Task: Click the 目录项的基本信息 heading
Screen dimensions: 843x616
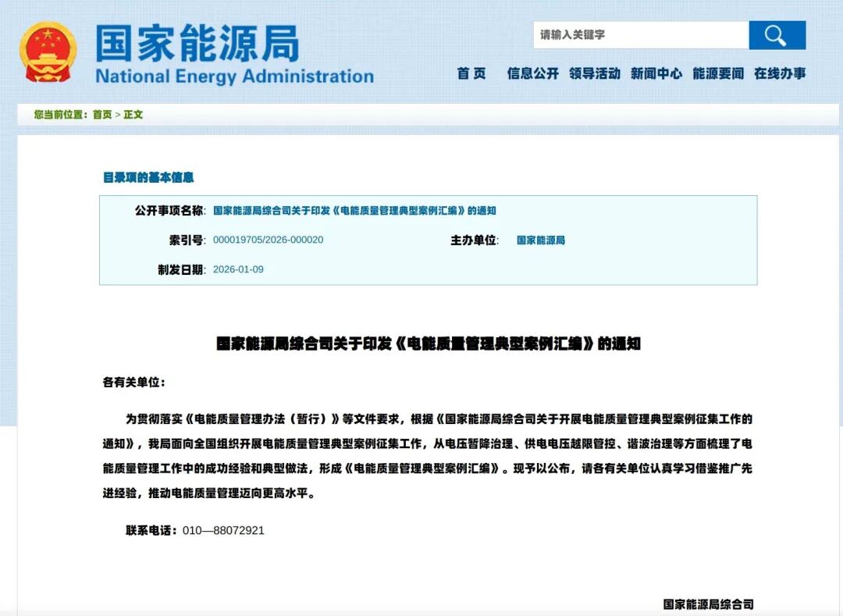Action: (148, 177)
